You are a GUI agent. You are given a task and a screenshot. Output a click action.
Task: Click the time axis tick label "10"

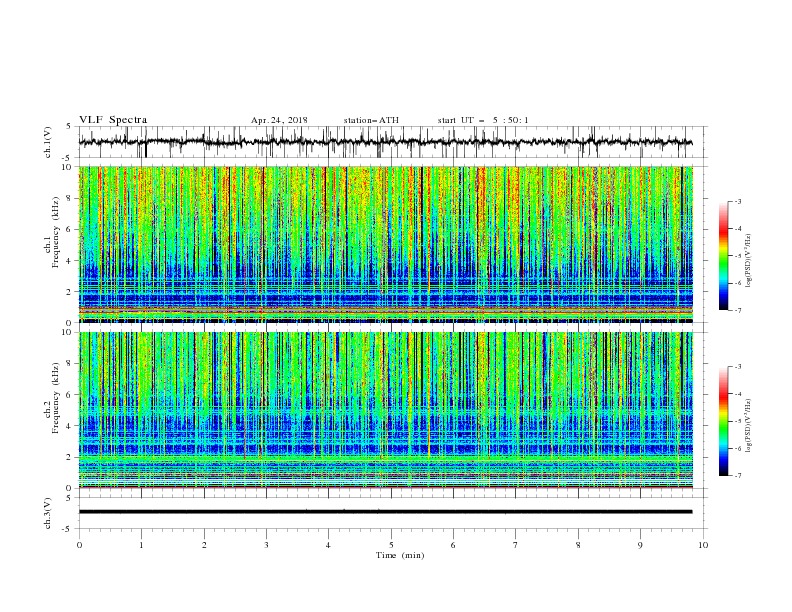point(703,545)
